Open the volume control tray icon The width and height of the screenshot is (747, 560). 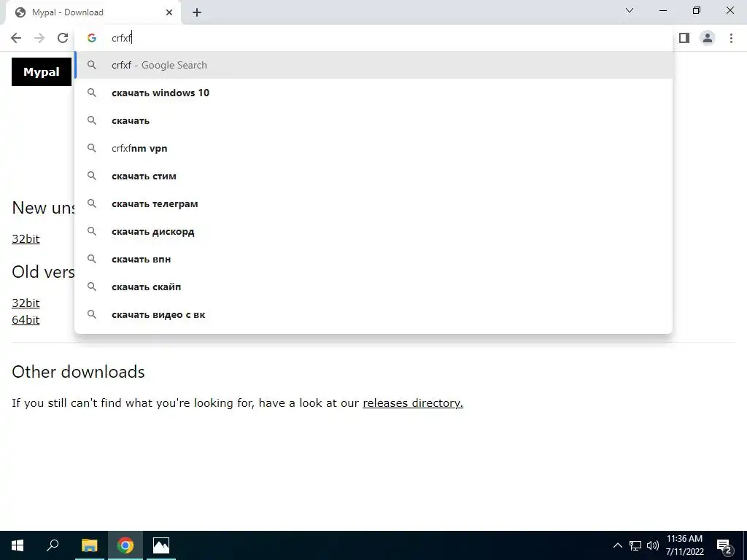point(653,545)
